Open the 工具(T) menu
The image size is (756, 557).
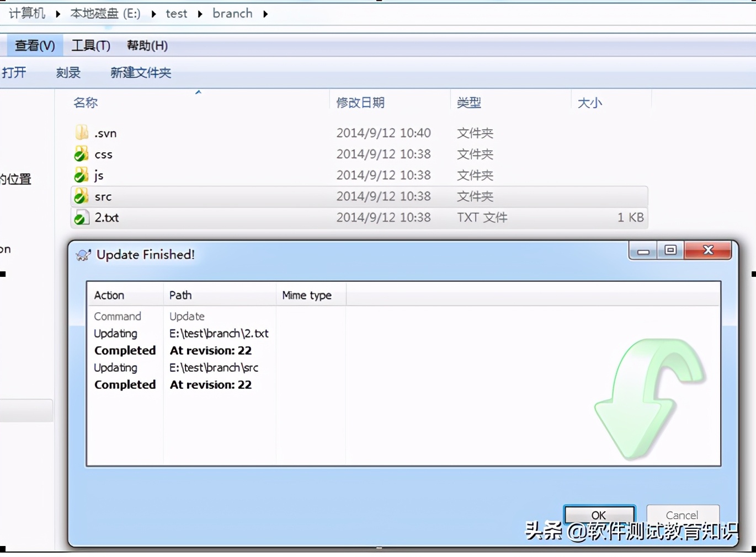click(x=90, y=46)
